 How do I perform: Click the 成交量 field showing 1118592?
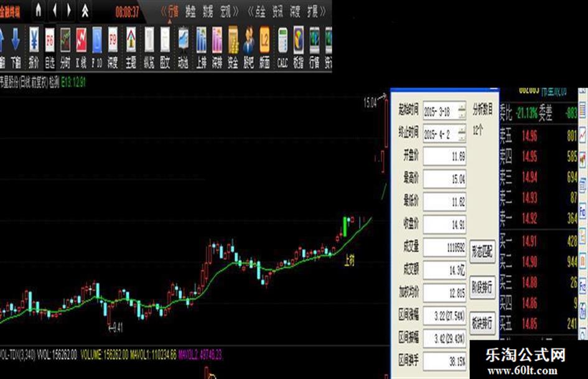445,247
